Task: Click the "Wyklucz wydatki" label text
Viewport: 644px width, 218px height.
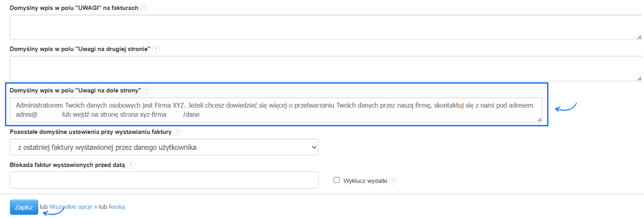Action: (365, 181)
